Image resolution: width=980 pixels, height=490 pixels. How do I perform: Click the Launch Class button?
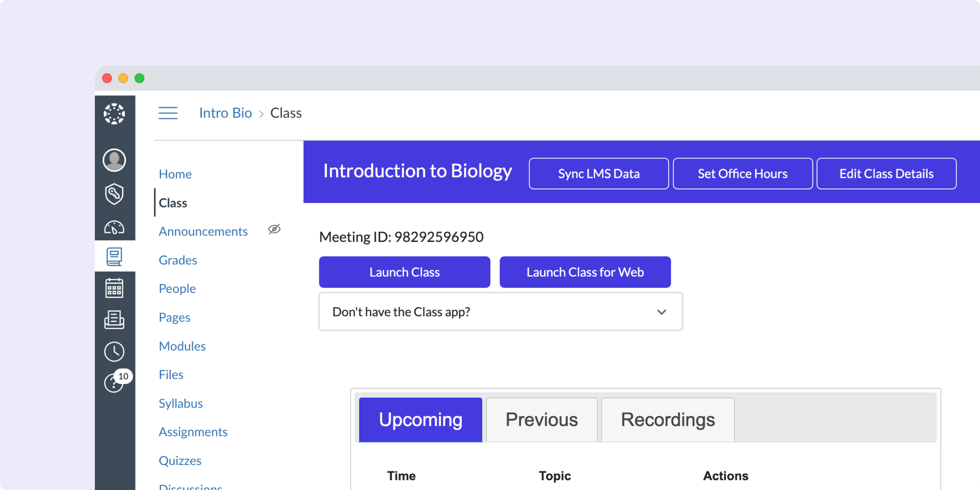click(x=404, y=272)
